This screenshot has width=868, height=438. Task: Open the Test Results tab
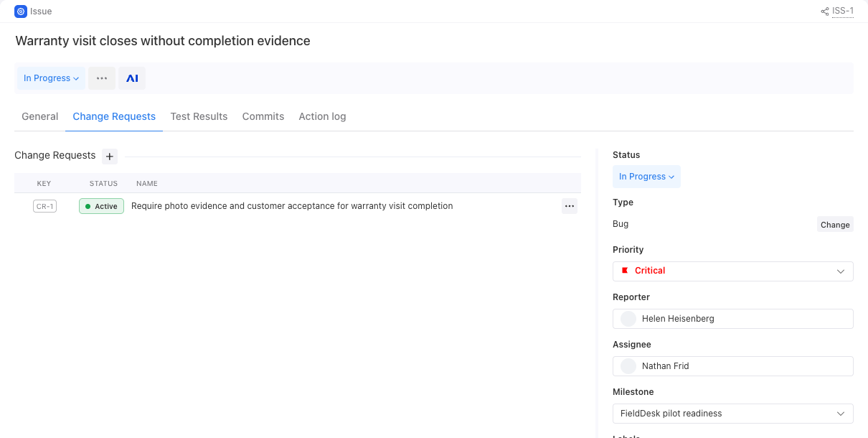pos(199,116)
